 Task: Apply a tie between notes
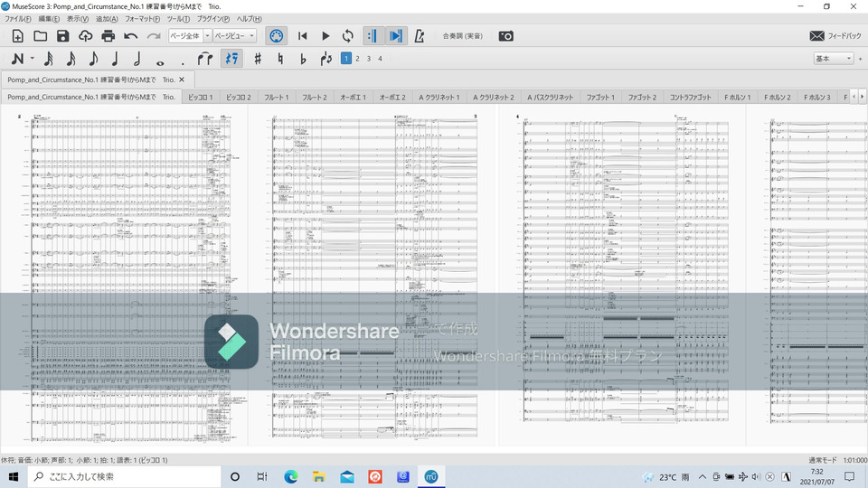(x=205, y=59)
